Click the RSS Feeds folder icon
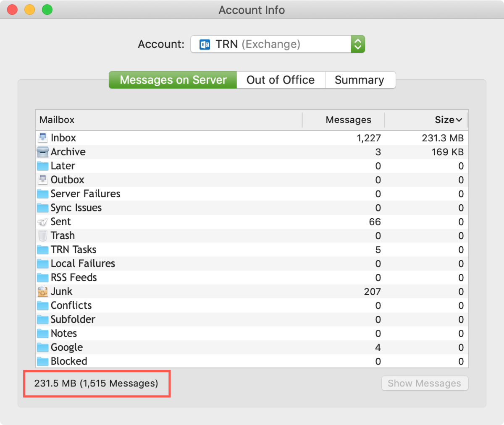504x425 pixels. [42, 277]
